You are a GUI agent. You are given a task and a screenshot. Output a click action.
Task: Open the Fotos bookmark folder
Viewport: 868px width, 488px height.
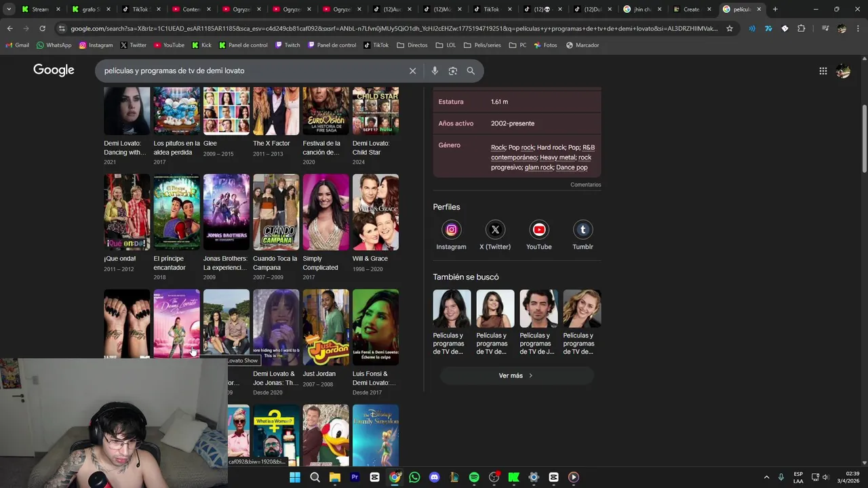[545, 45]
